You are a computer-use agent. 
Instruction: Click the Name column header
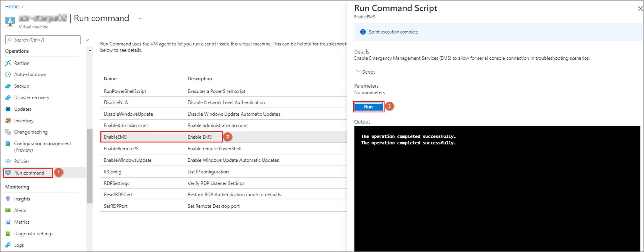(x=110, y=78)
